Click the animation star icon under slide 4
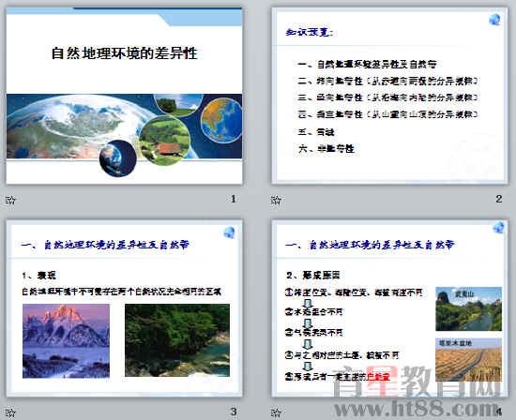Screen dimensions: 516x420 pos(276,412)
